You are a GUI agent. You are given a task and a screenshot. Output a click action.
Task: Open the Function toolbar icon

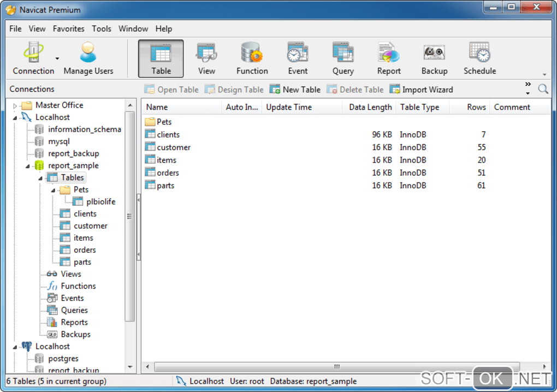click(x=252, y=58)
